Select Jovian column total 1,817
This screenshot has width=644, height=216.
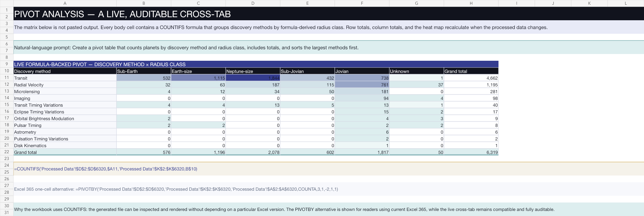[x=362, y=152]
